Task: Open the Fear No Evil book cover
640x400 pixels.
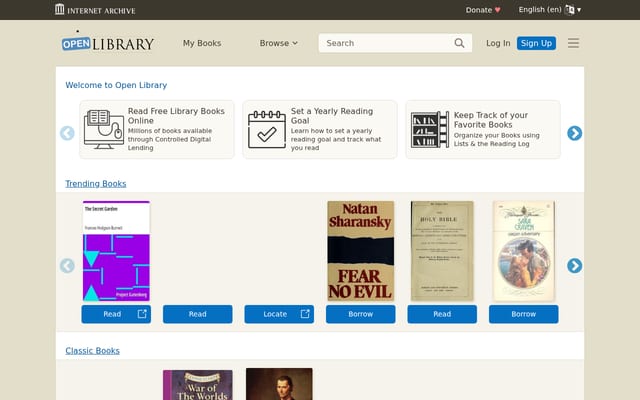Action: tap(361, 251)
